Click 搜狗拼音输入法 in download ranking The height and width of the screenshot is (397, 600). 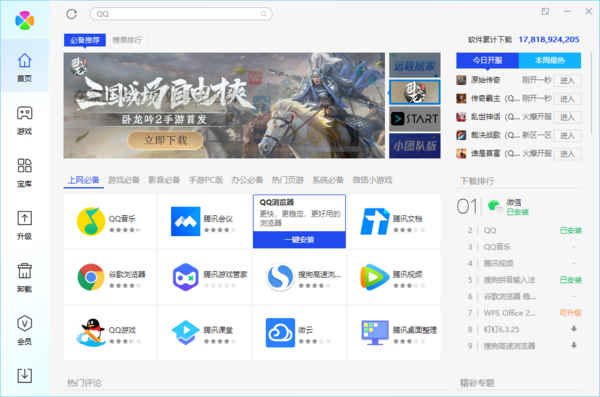[x=509, y=280]
